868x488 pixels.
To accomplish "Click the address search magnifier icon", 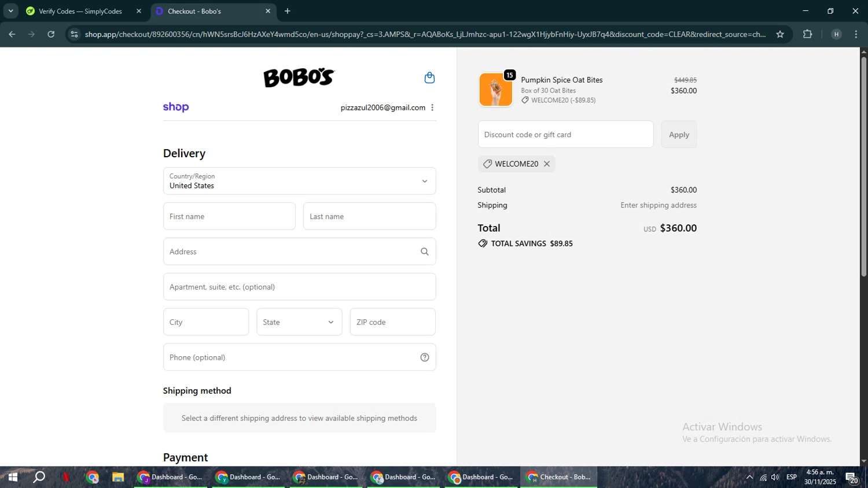I will pyautogui.click(x=425, y=252).
